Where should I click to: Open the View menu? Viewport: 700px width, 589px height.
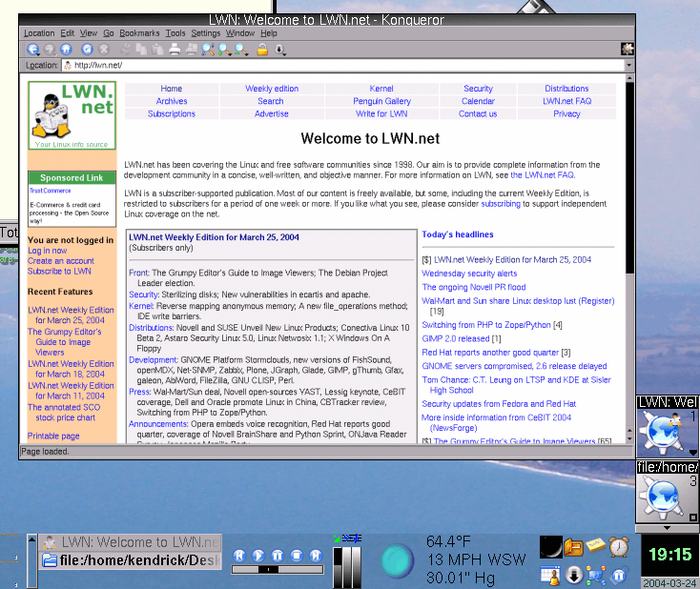(89, 33)
